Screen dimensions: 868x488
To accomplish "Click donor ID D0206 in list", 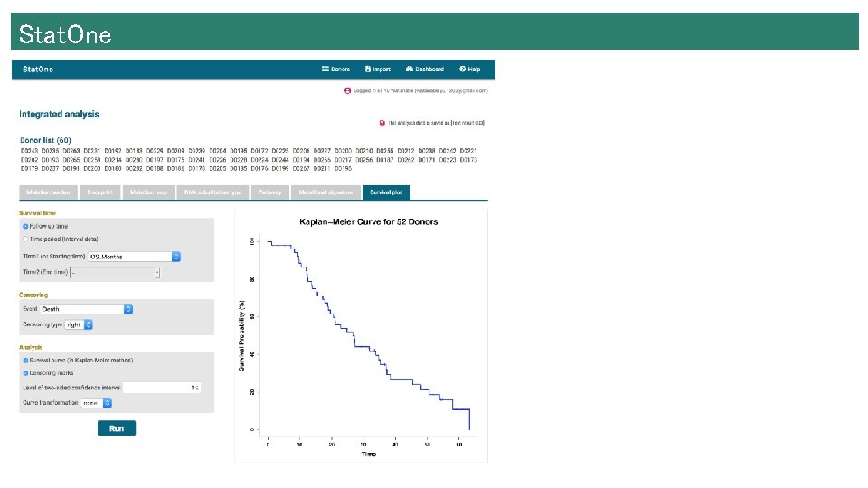I will click(301, 151).
